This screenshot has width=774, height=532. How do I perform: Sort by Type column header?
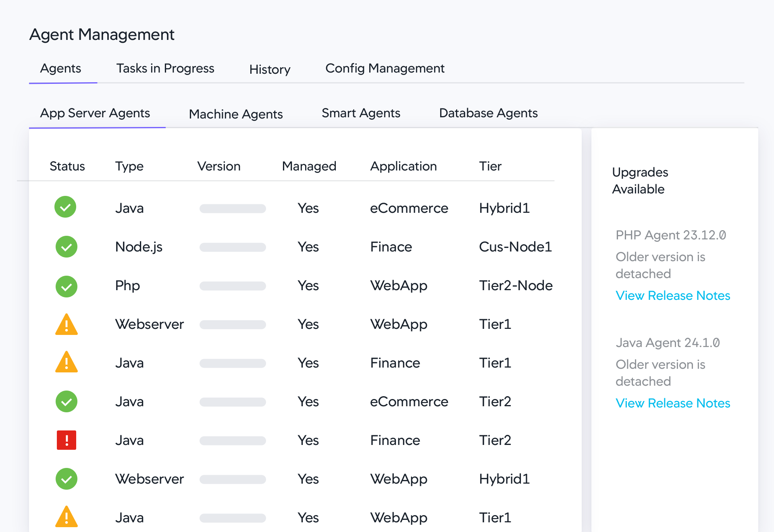click(129, 166)
